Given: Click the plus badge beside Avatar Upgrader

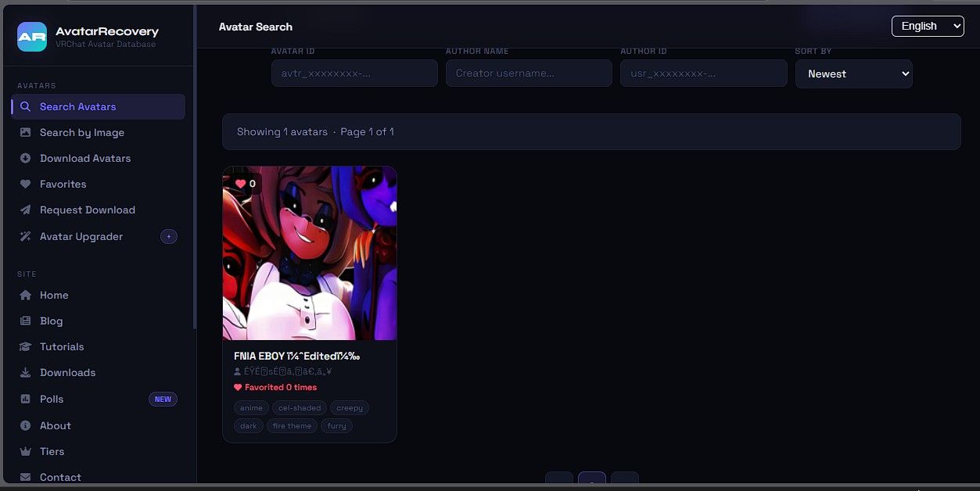Looking at the screenshot, I should (x=169, y=236).
